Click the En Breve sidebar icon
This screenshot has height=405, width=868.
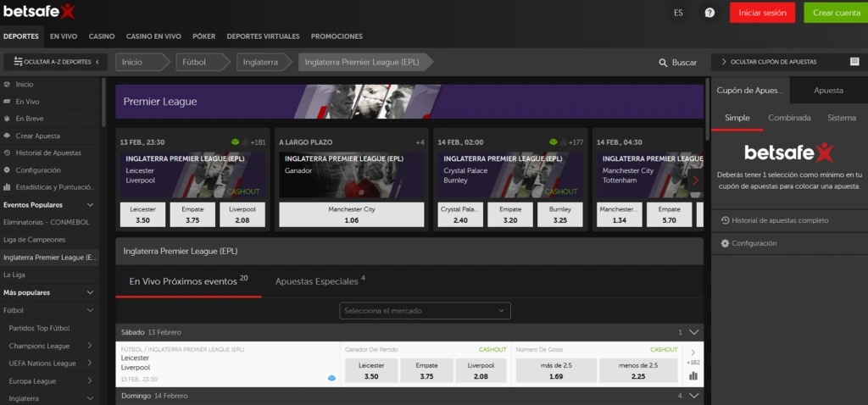[x=7, y=119]
